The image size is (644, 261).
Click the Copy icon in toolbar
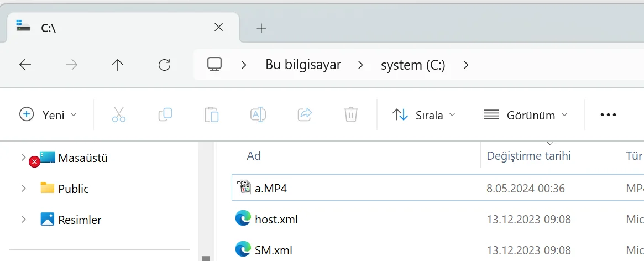(165, 114)
